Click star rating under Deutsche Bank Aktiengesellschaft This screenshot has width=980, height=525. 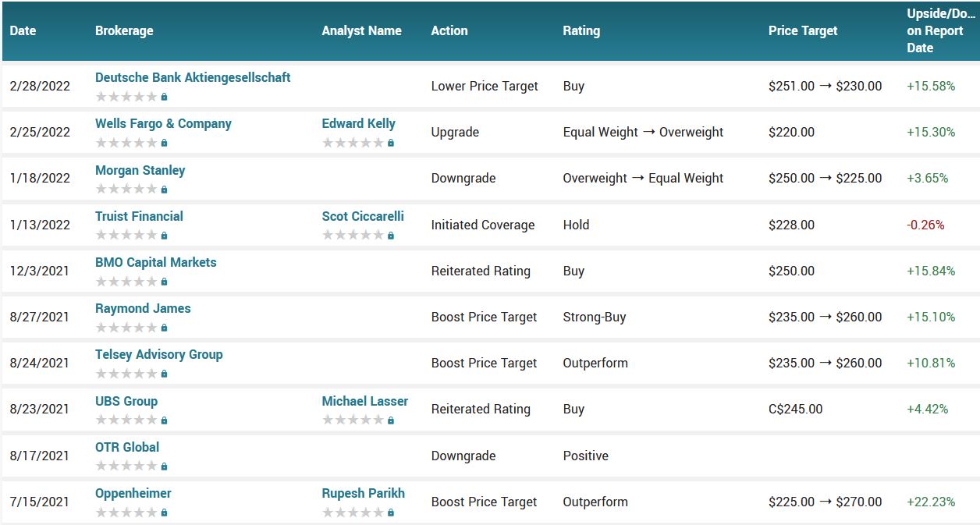126,97
